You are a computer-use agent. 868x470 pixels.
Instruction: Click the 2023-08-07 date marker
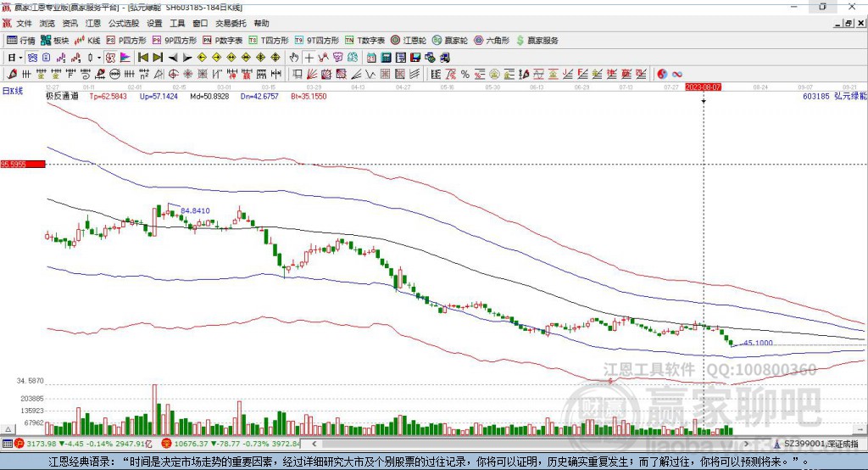coord(703,87)
